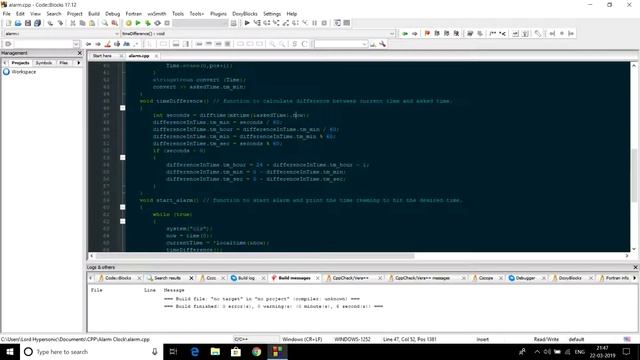
Task: Switch to Projects tab in Management
Action: coord(20,63)
